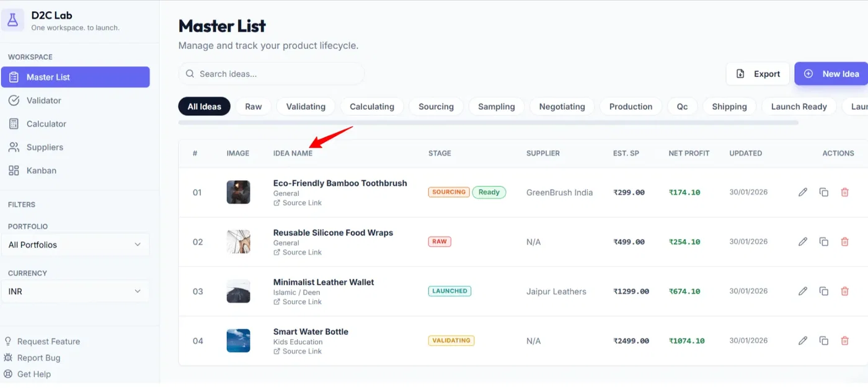This screenshot has width=868, height=388.
Task: Click the stage filter horizontal scrollbar
Action: tap(488, 123)
